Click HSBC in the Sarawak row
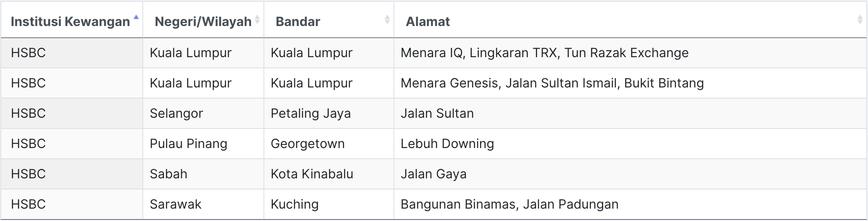Screen dimensions: 868x221 coord(28,204)
